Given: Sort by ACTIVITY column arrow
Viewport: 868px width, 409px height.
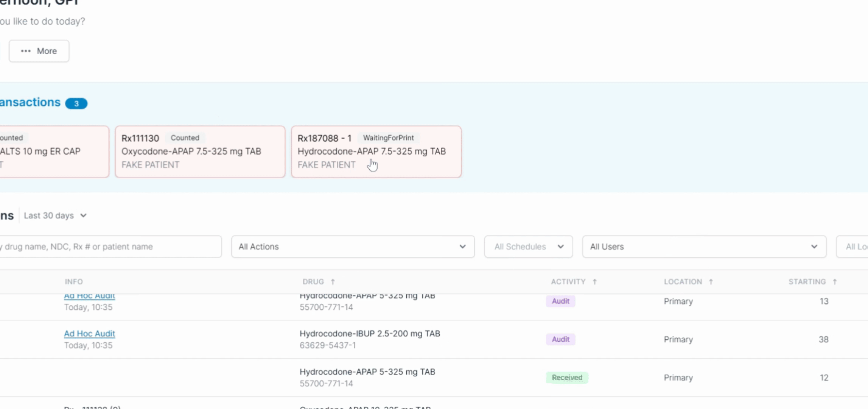Looking at the screenshot, I should click(594, 282).
